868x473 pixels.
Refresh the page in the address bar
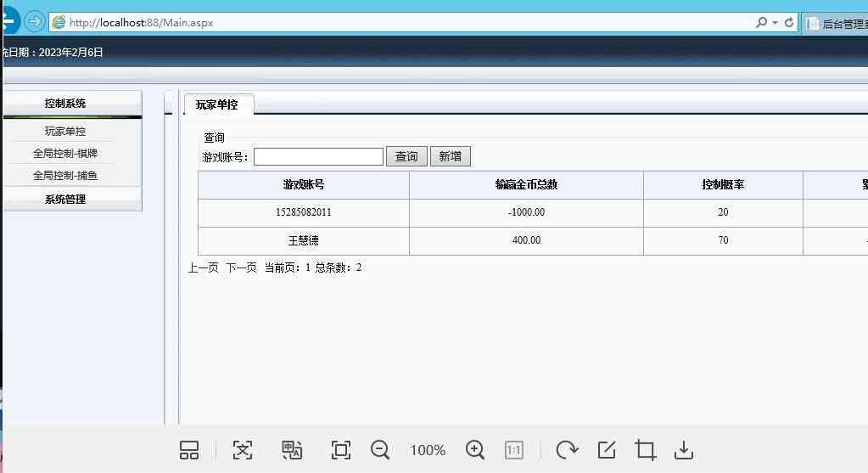789,23
